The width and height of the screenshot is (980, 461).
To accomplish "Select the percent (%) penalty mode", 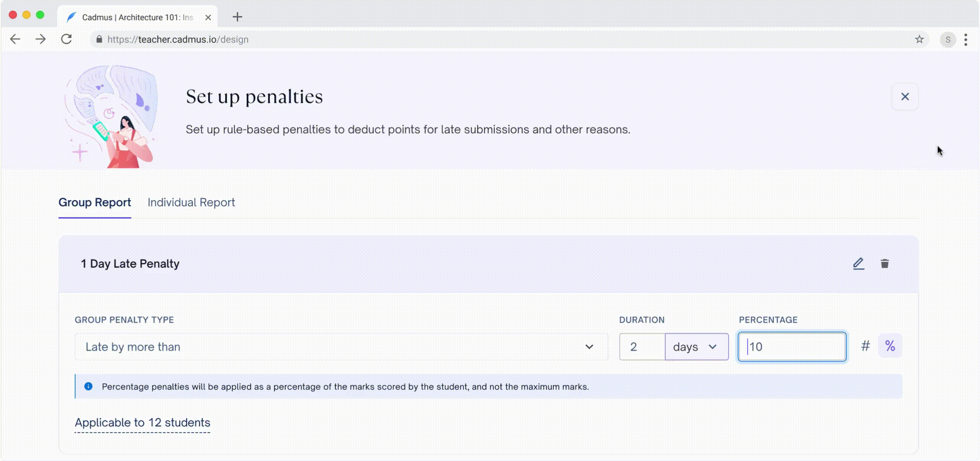I will (890, 346).
